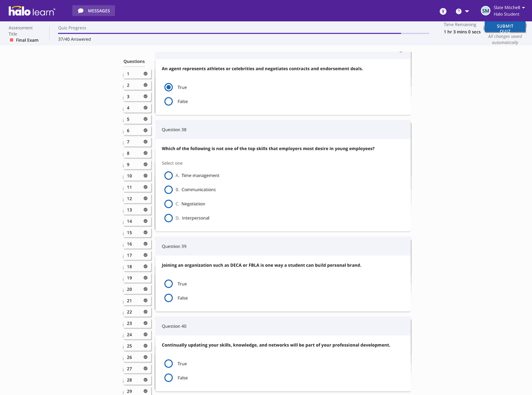
Task: Jump to question 26 in the list
Action: (x=137, y=357)
